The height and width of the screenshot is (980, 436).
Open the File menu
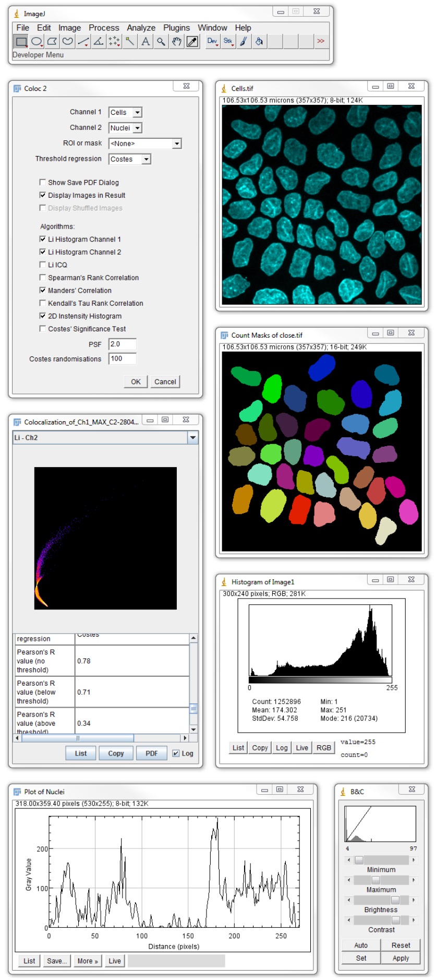tap(23, 28)
